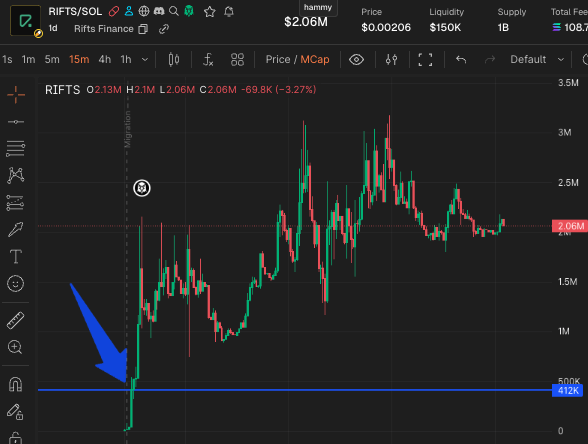Open the Default layout dropdown

click(537, 59)
